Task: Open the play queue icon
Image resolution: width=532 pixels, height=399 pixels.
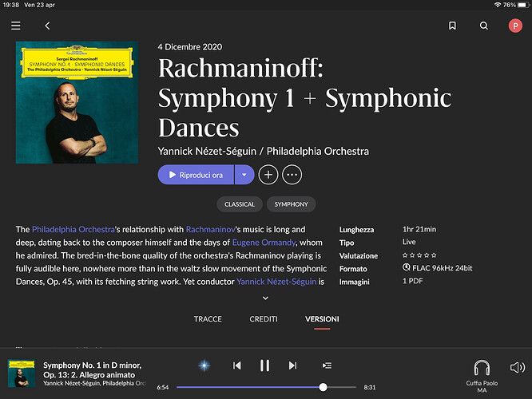Action: [x=327, y=365]
